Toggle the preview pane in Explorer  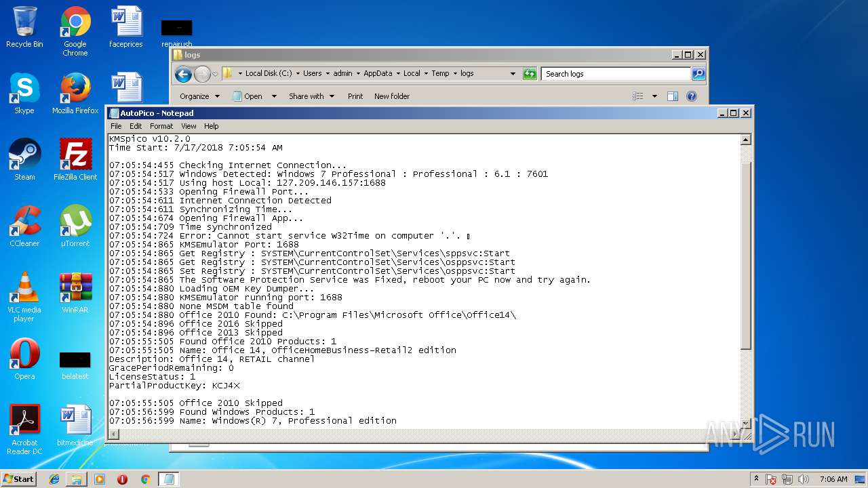pos(673,96)
